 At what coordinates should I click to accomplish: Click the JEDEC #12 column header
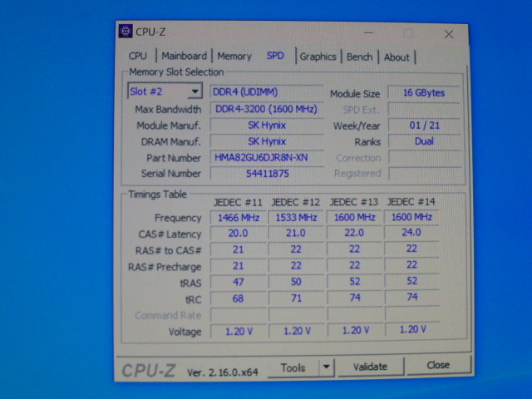click(x=296, y=202)
